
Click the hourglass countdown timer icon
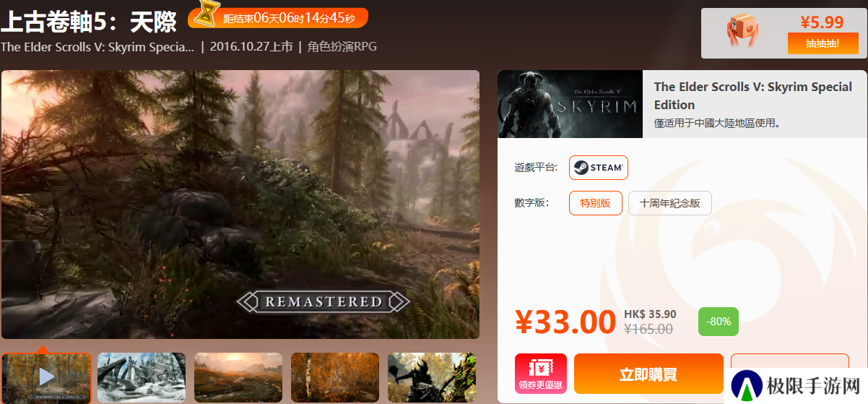pos(209,14)
